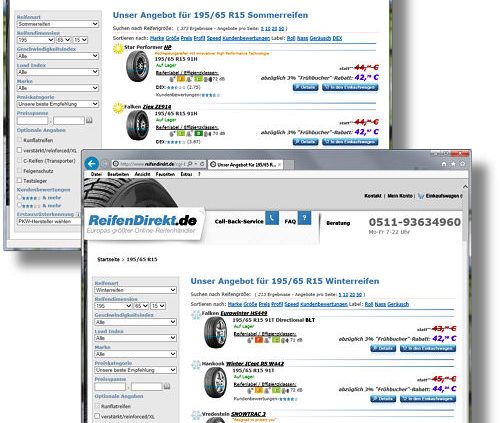
Task: Click the Startseite breadcrumb link
Action: [108, 259]
